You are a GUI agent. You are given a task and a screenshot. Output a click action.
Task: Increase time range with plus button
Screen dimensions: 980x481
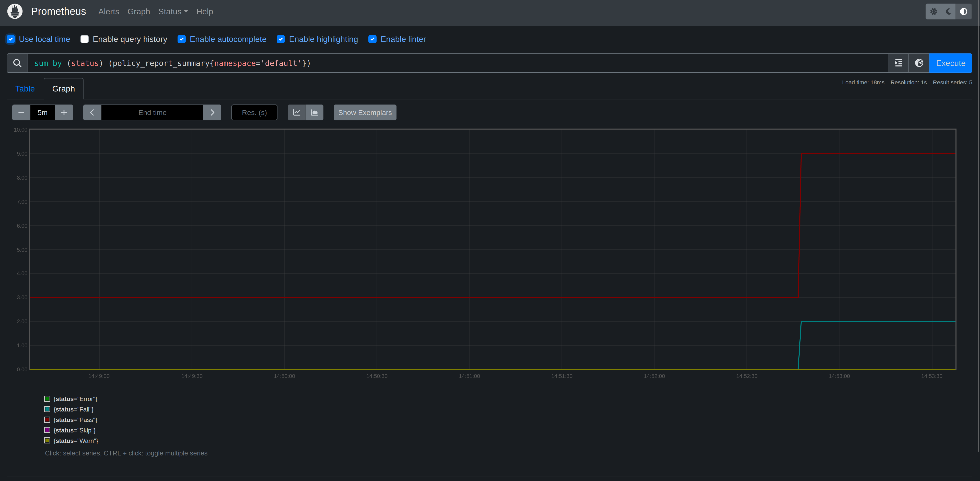(64, 113)
